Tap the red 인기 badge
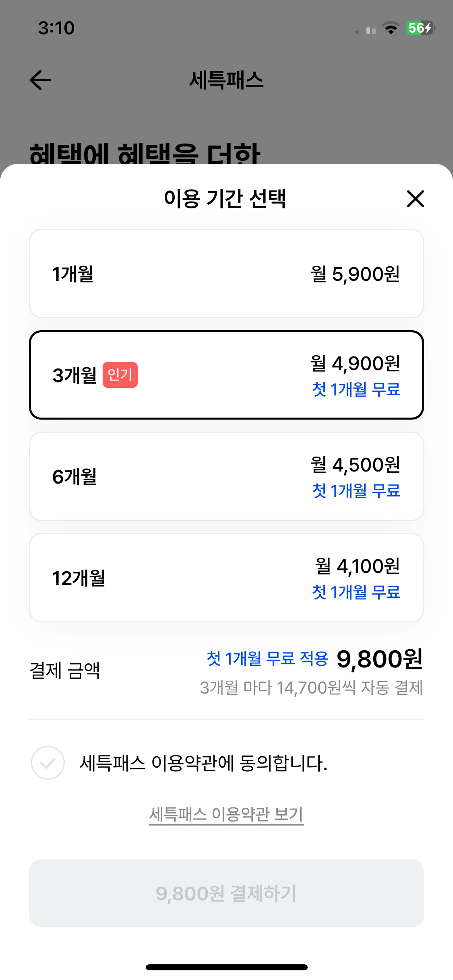Image resolution: width=453 pixels, height=980 pixels. pyautogui.click(x=120, y=375)
